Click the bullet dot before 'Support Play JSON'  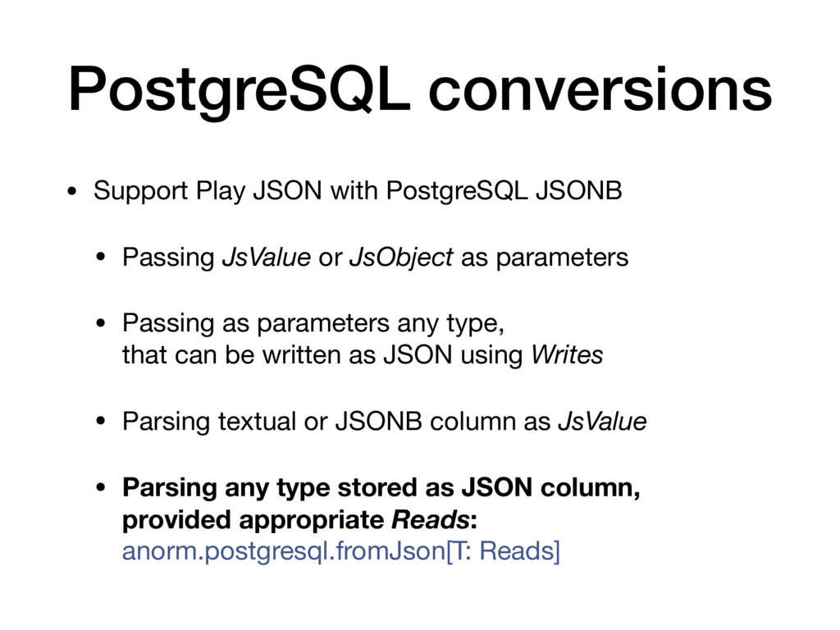pyautogui.click(x=72, y=191)
